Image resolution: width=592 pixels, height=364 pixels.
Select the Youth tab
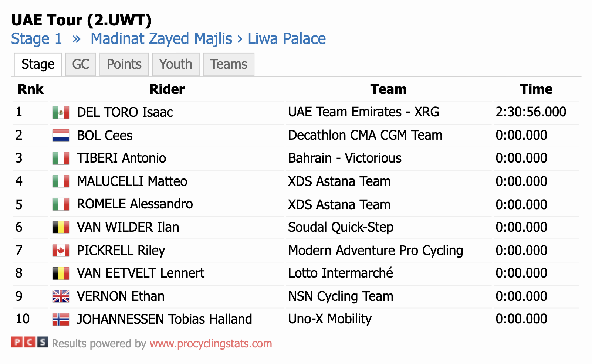click(176, 64)
